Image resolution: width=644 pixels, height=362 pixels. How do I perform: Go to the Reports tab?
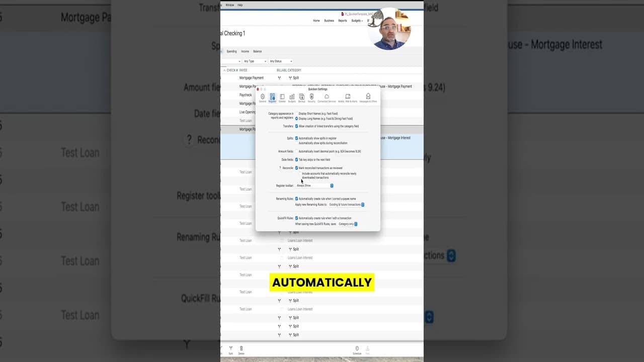pos(343,21)
